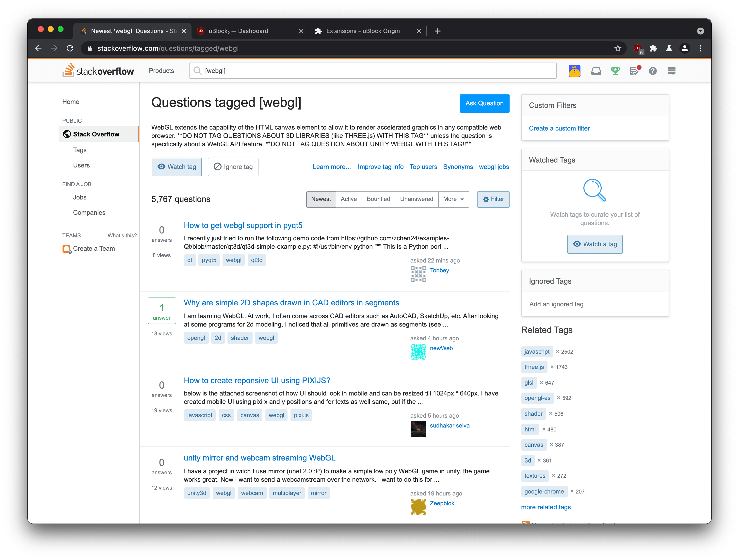Viewport: 739px width, 560px height.
Task: Click the Watched Tags magnifier illustration
Action: (x=594, y=190)
